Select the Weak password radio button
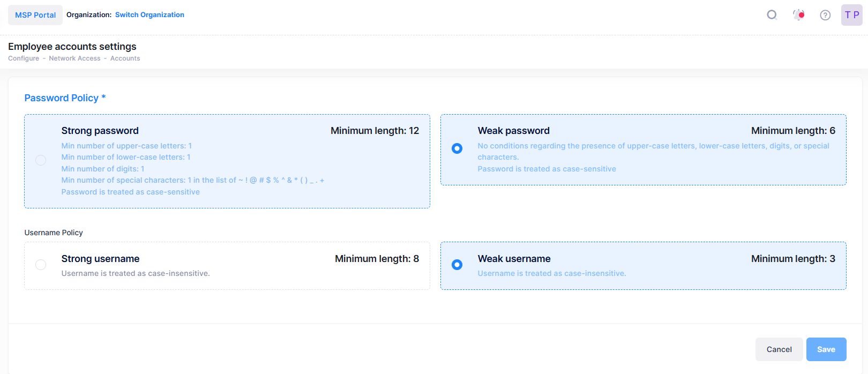The height and width of the screenshot is (374, 868). (457, 148)
